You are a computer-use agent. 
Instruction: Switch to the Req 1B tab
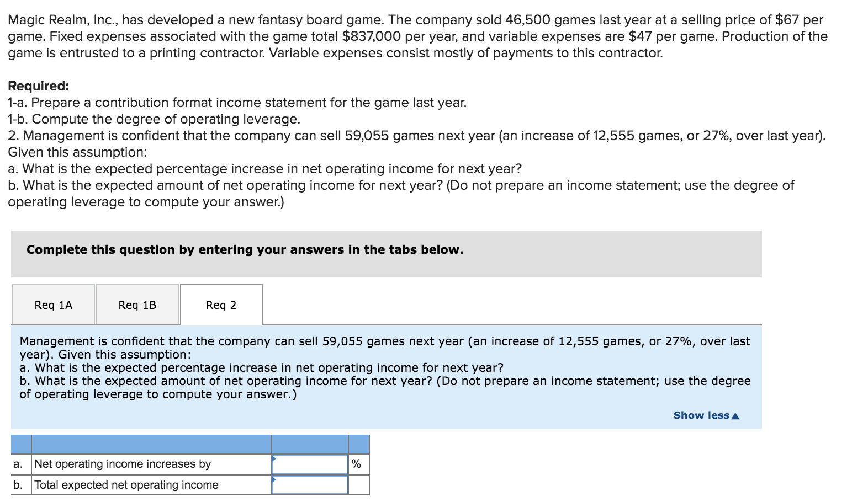click(x=136, y=304)
